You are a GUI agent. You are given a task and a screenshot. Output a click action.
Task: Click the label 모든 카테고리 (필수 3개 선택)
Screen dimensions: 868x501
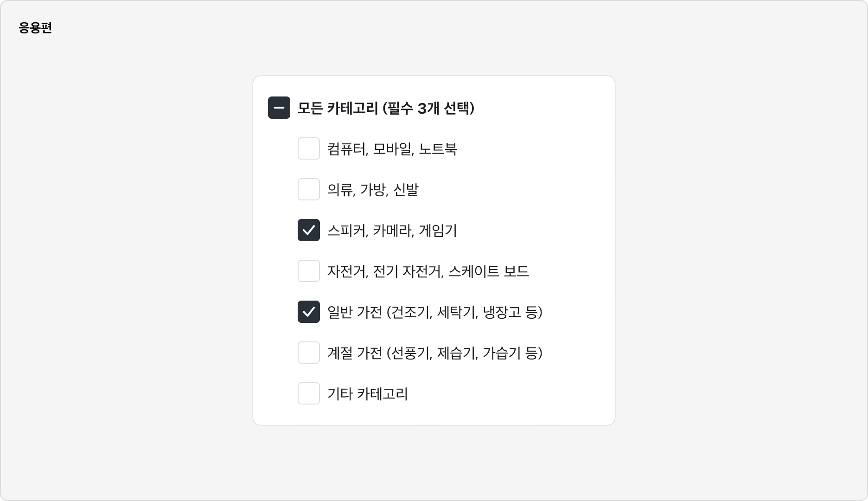(386, 108)
